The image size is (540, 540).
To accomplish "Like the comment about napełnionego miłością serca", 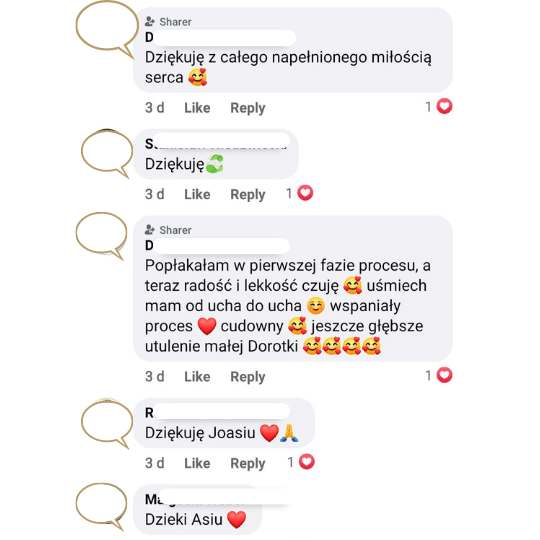I will pos(197,108).
